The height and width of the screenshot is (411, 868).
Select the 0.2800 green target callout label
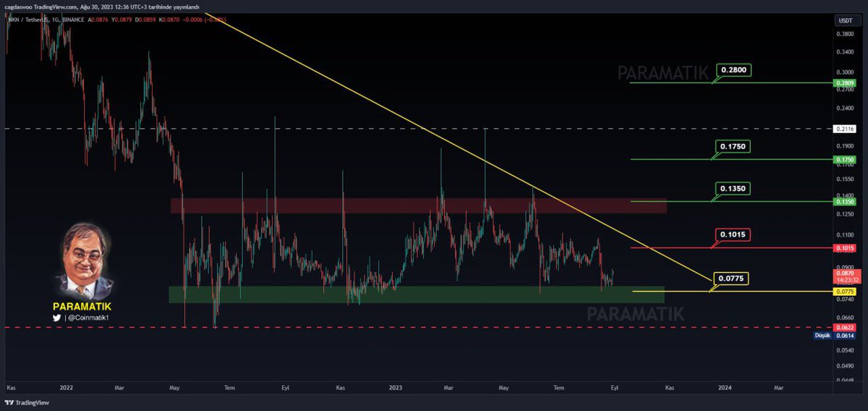(x=734, y=70)
